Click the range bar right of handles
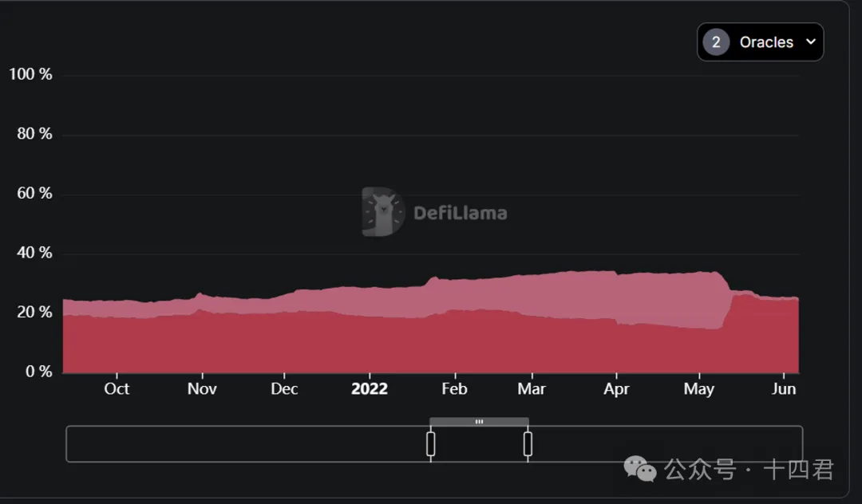862x504 pixels. click(x=666, y=443)
